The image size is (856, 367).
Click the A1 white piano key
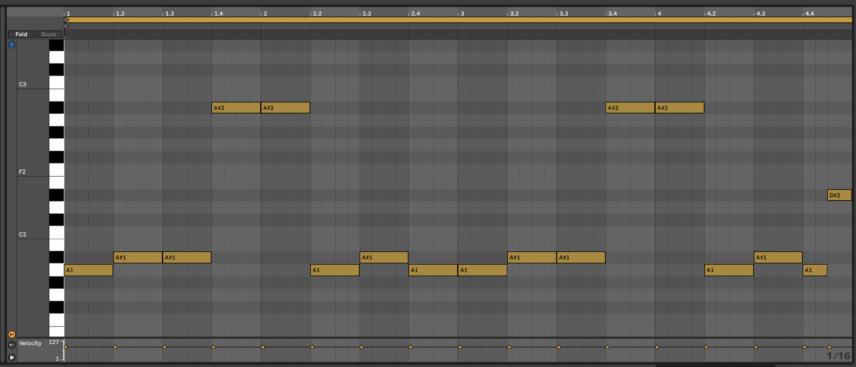(x=56, y=270)
